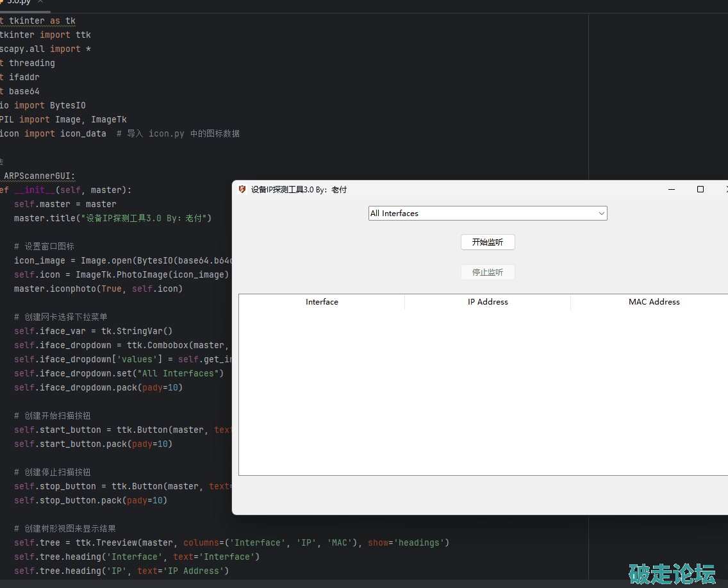
Task: Click the 破走论坛 watermark text
Action: click(672, 573)
